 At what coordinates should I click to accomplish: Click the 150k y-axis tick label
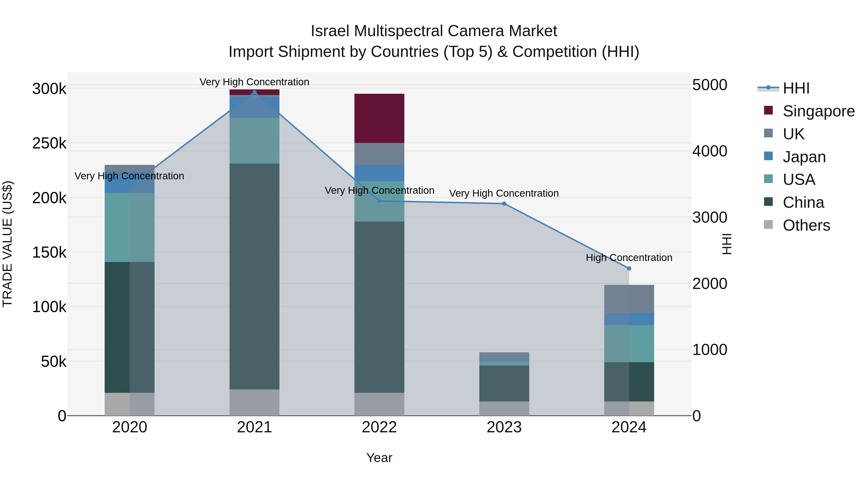(49, 252)
